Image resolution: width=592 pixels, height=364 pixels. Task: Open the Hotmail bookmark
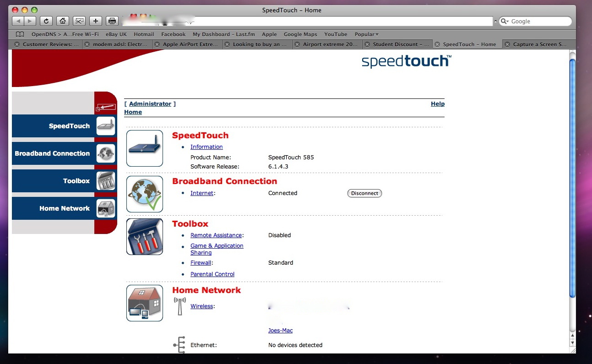click(144, 34)
